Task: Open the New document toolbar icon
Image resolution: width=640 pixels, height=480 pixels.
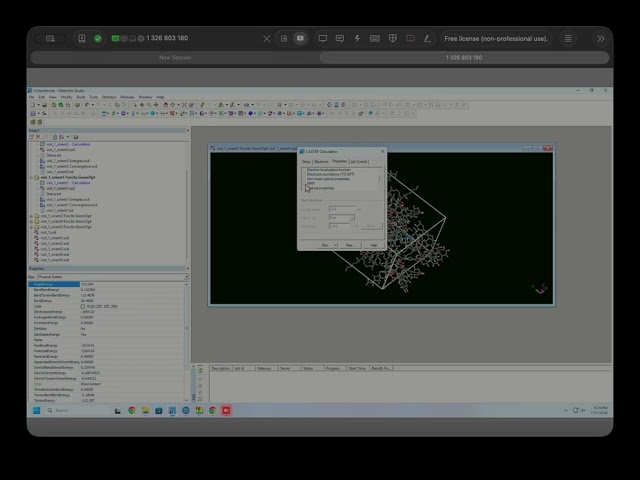Action: click(x=33, y=105)
